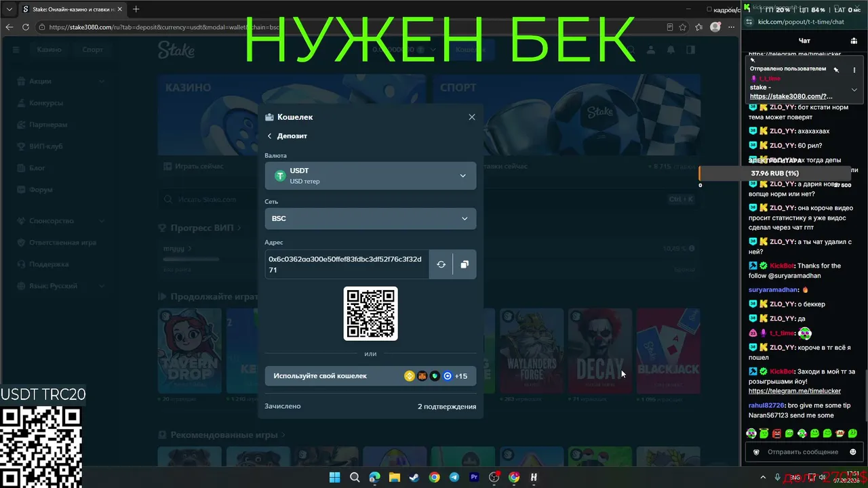The width and height of the screenshot is (868, 488).
Task: Click the Tether USDT coin icon
Action: (x=280, y=176)
